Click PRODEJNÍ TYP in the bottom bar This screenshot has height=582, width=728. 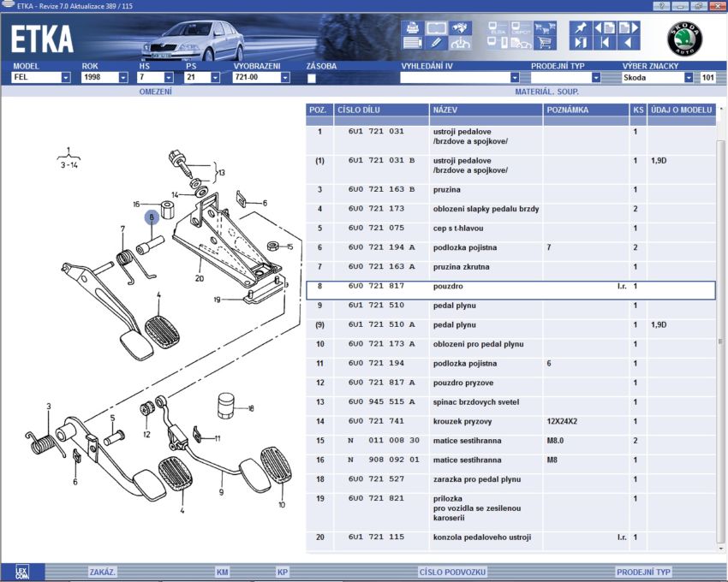[643, 573]
